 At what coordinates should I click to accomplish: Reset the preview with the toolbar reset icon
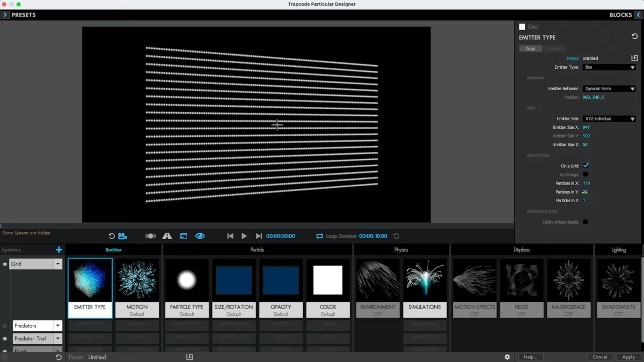click(x=112, y=236)
